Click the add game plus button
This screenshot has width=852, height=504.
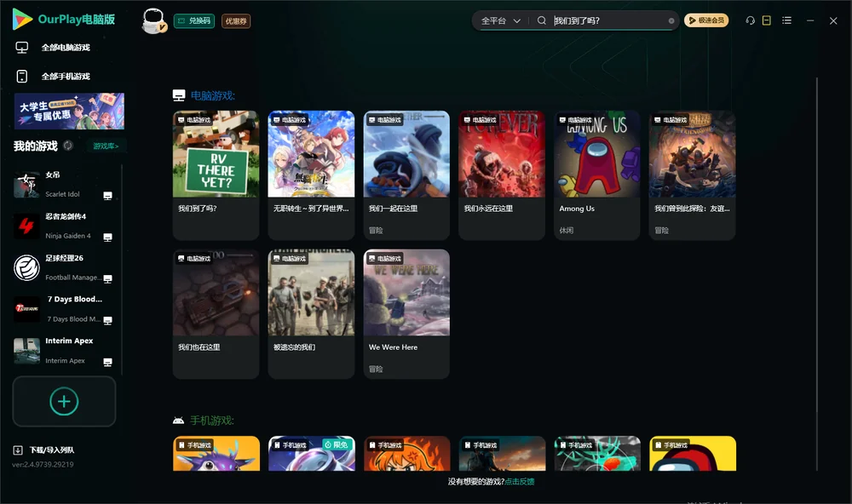pyautogui.click(x=64, y=401)
